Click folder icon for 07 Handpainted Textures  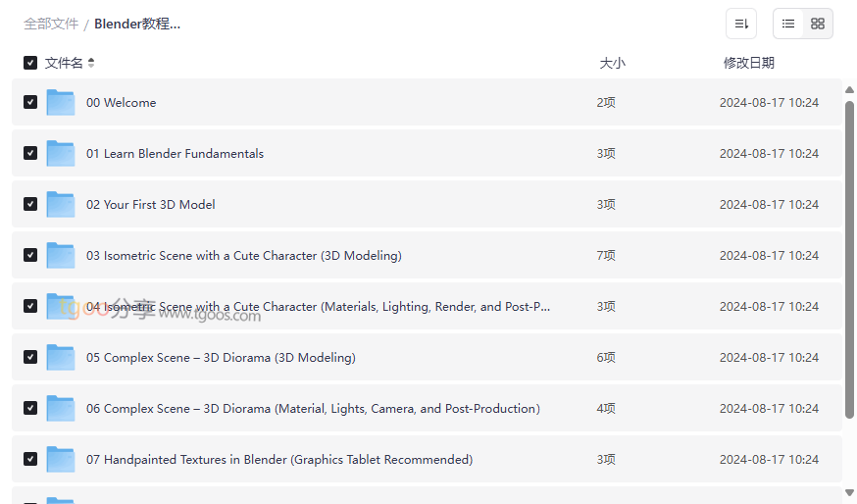(x=61, y=459)
